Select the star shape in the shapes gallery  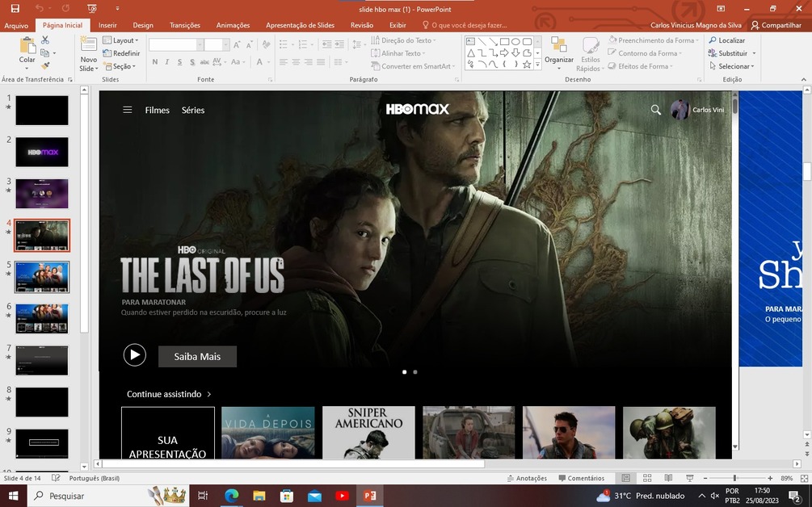click(526, 65)
